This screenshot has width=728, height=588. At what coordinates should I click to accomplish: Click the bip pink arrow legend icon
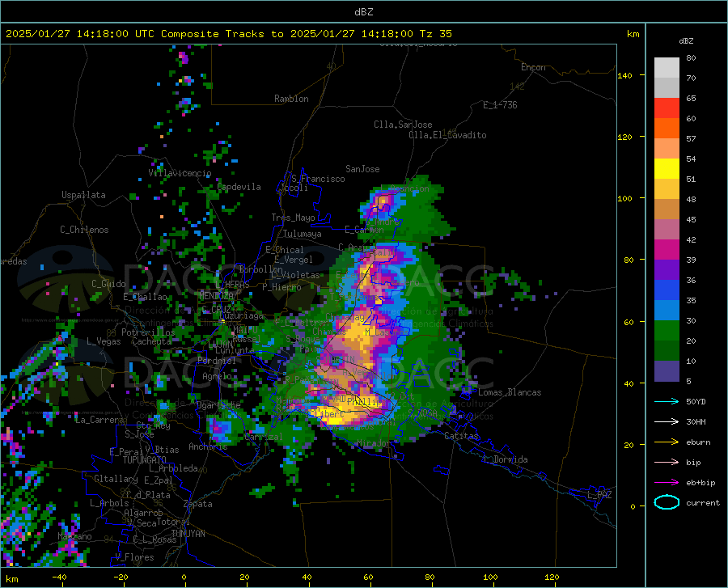(667, 463)
